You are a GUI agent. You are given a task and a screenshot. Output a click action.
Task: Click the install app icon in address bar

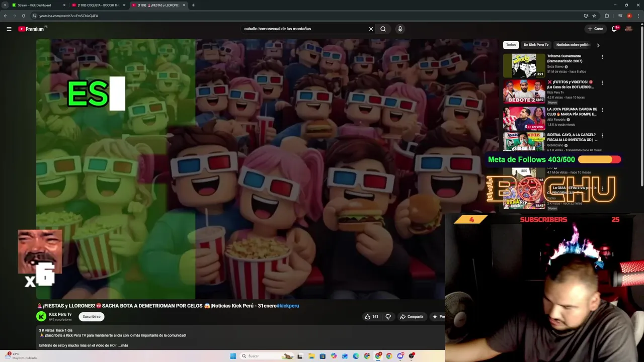click(x=586, y=16)
